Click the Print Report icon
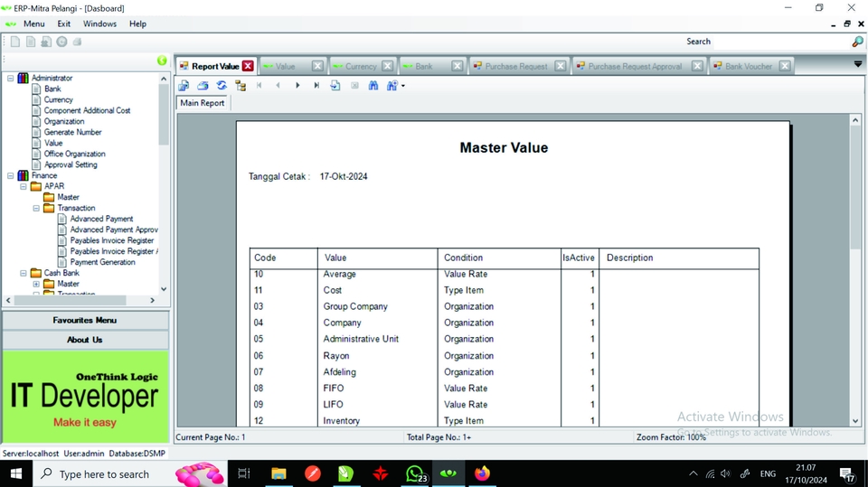This screenshot has height=487, width=868. [x=203, y=85]
